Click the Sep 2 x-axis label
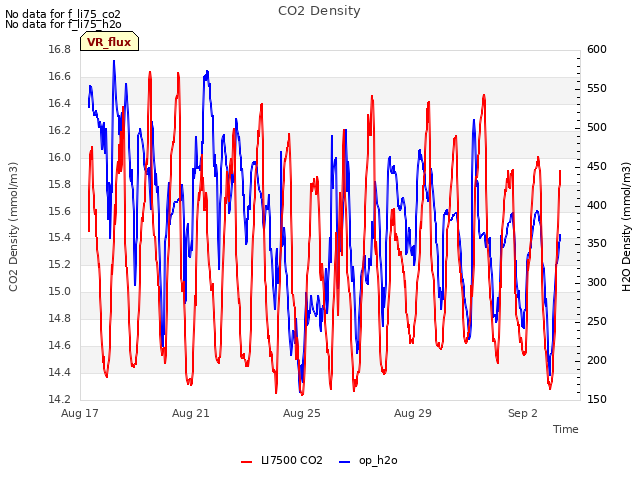Image resolution: width=640 pixels, height=480 pixels. pos(523,413)
